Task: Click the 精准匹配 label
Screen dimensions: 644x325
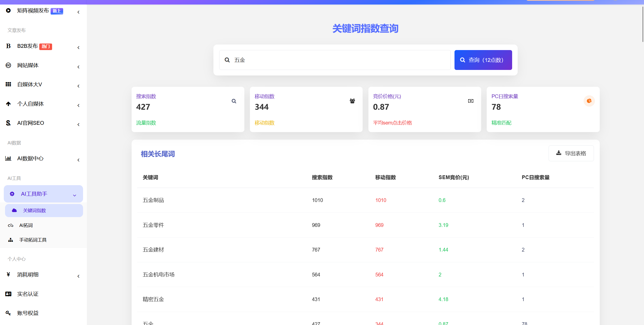Action: click(501, 123)
